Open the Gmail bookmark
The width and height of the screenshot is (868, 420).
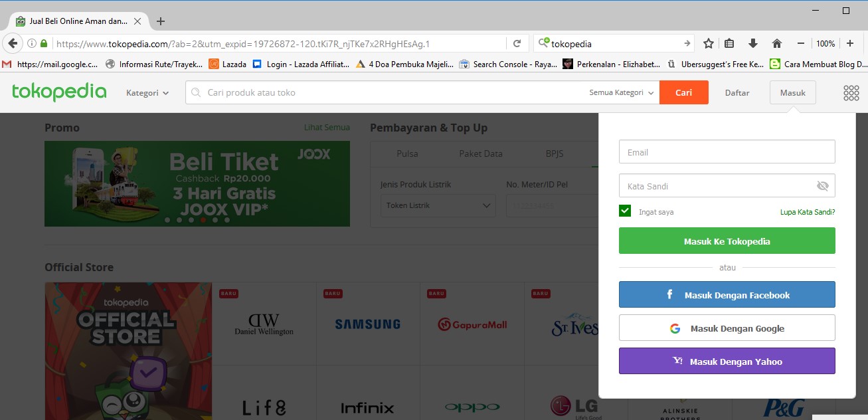(50, 64)
